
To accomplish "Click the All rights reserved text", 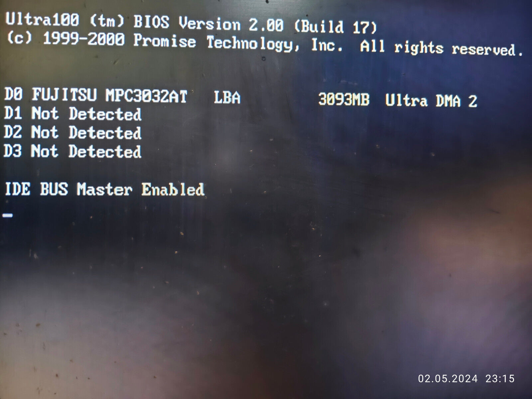I will [x=442, y=48].
